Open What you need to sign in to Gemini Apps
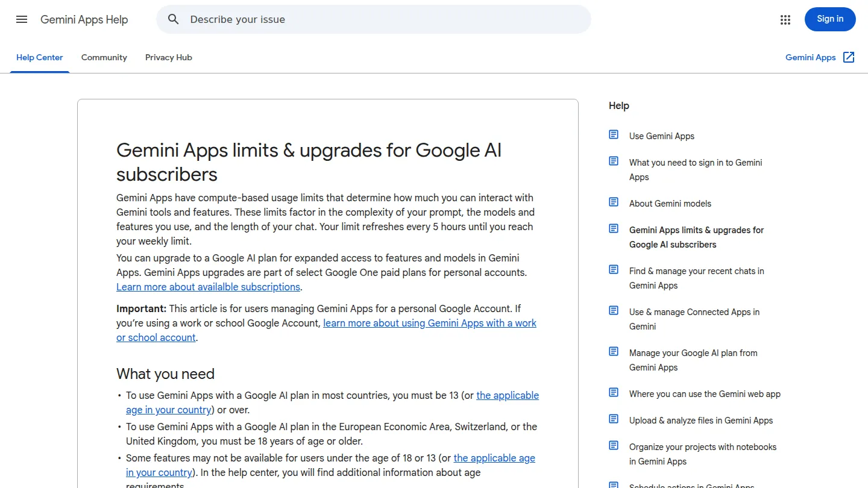Viewport: 868px width, 488px height. pyautogui.click(x=696, y=170)
